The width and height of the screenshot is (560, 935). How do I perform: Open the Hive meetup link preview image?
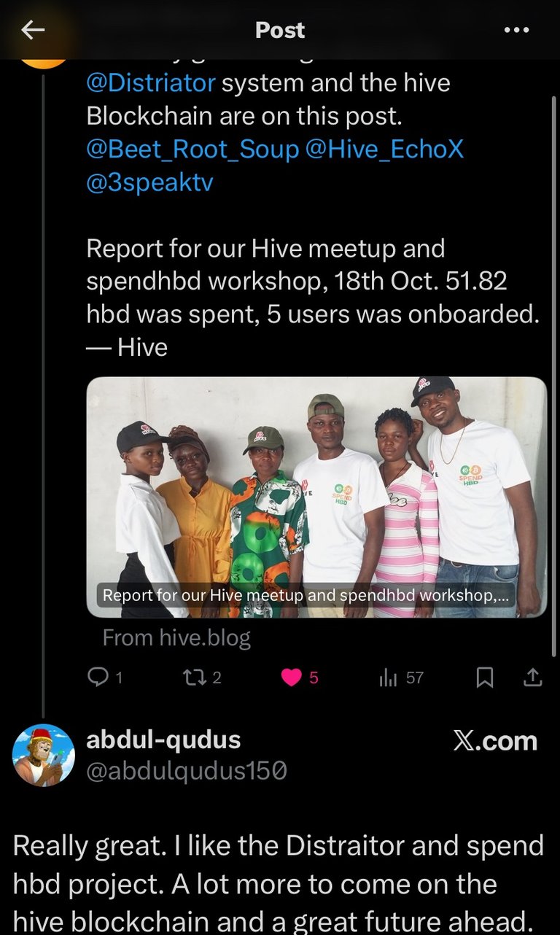pyautogui.click(x=316, y=497)
